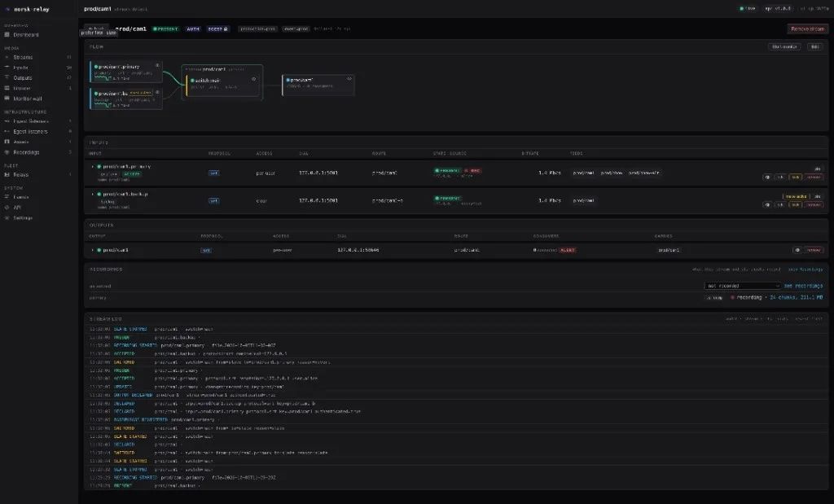
Task: Select the switch:main node in the flow
Action: pyautogui.click(x=223, y=84)
